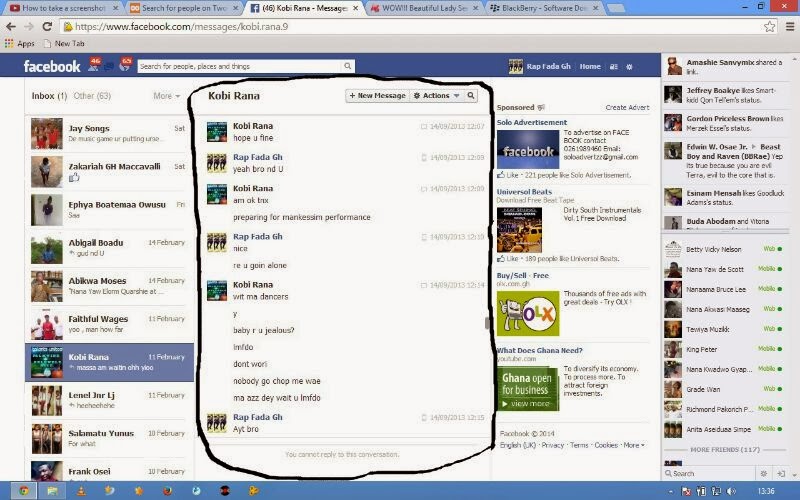
Task: Chat with Nana Yaw de Scott
Action: pos(723,269)
